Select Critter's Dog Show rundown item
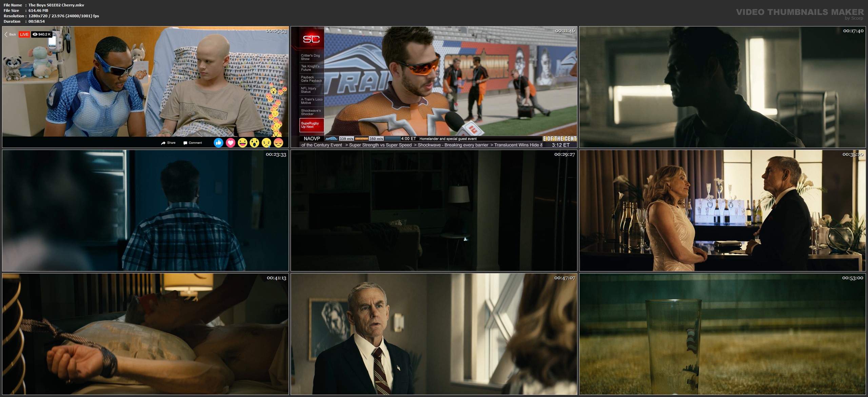The height and width of the screenshot is (397, 868). tap(312, 57)
